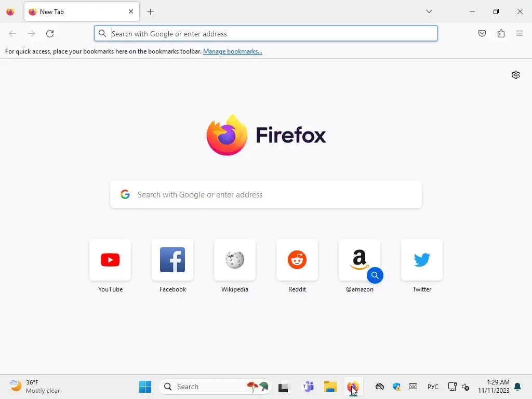
Task: Click magnifier icon in address bar
Action: [x=102, y=33]
